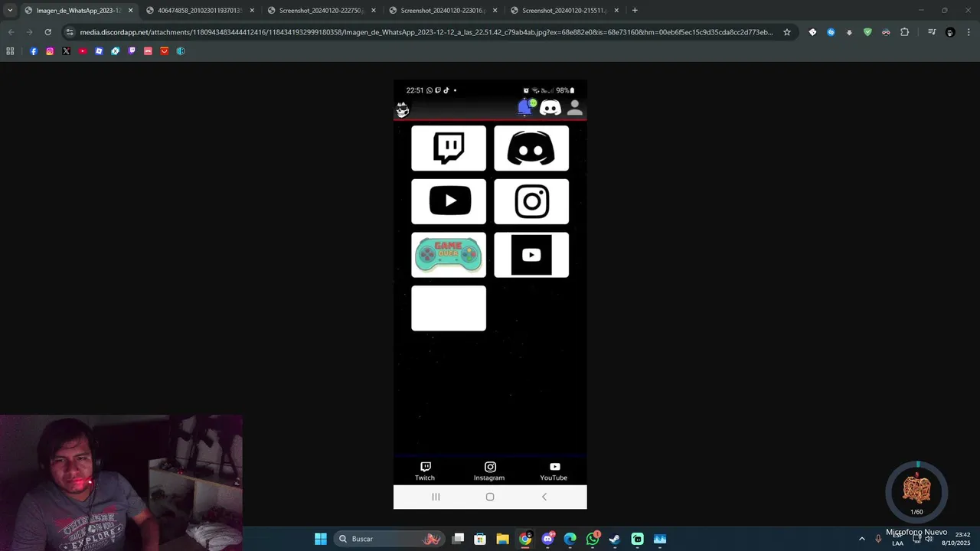The width and height of the screenshot is (980, 551).
Task: Tap the Android home button
Action: click(490, 497)
